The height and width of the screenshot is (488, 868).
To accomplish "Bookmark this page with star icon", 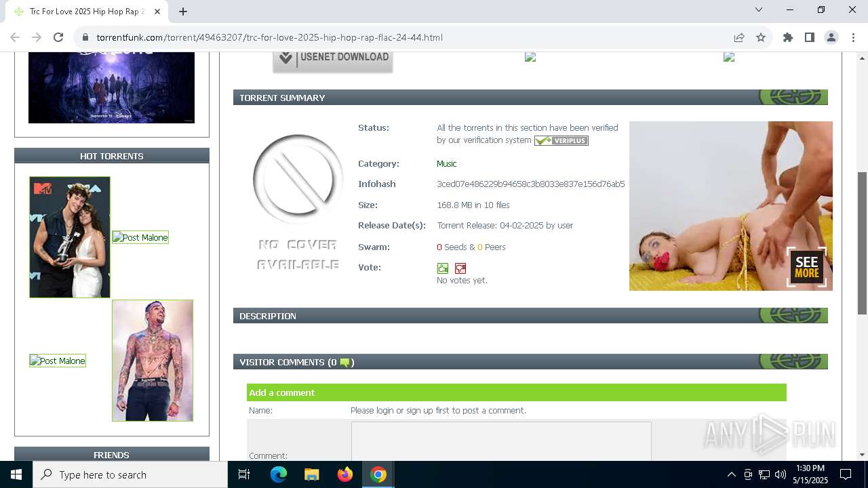I will (761, 37).
